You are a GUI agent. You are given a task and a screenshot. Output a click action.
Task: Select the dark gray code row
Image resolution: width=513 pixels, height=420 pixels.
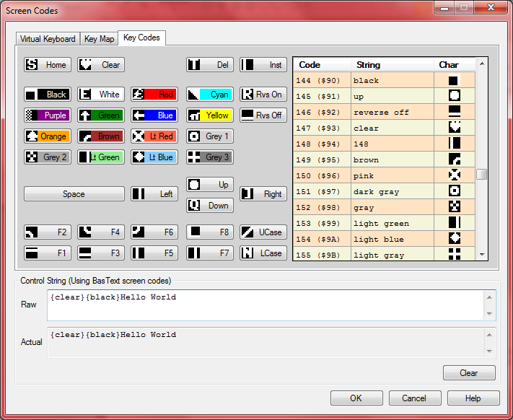(x=384, y=191)
